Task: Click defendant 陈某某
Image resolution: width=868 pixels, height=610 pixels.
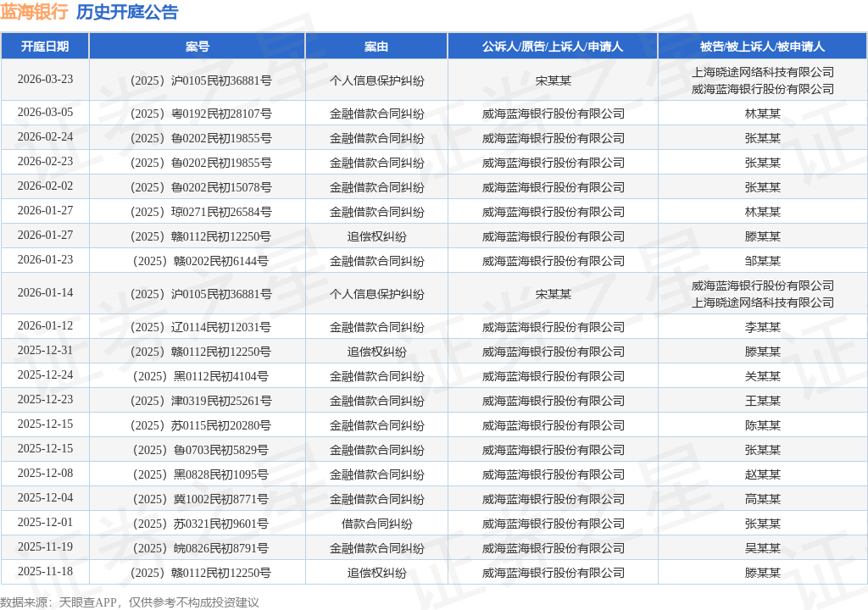Action: pyautogui.click(x=763, y=425)
